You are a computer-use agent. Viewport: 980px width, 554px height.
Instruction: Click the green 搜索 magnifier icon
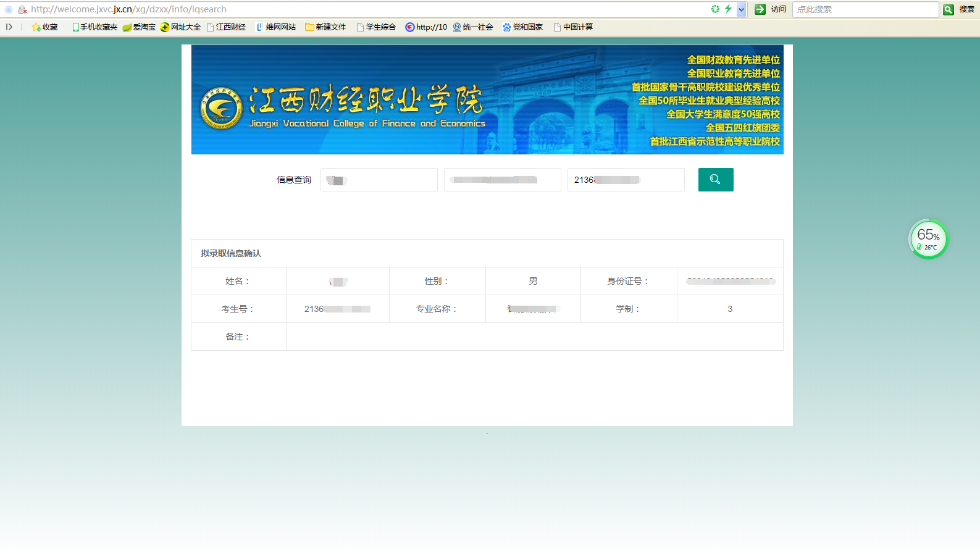click(x=949, y=9)
